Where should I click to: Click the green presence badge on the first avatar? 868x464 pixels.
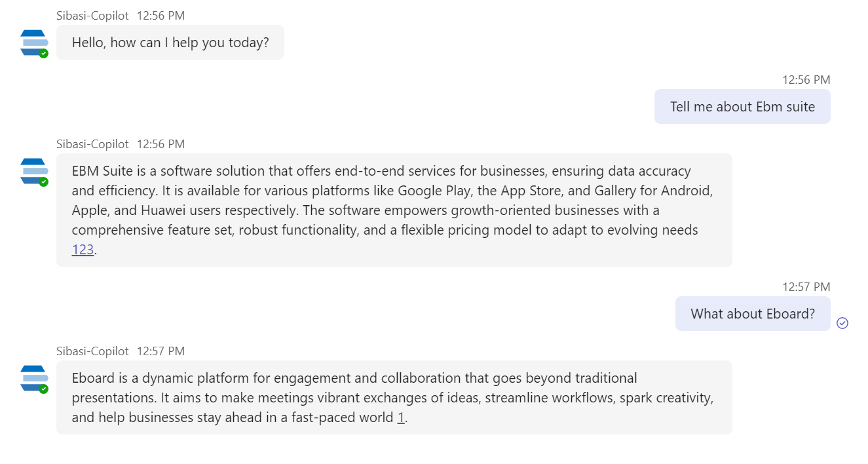coord(43,53)
